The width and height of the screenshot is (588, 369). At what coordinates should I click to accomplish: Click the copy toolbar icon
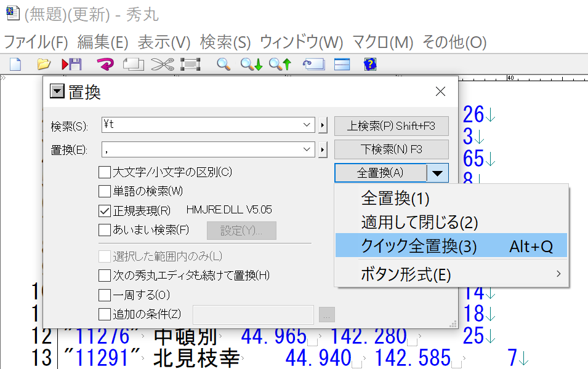[x=134, y=65]
